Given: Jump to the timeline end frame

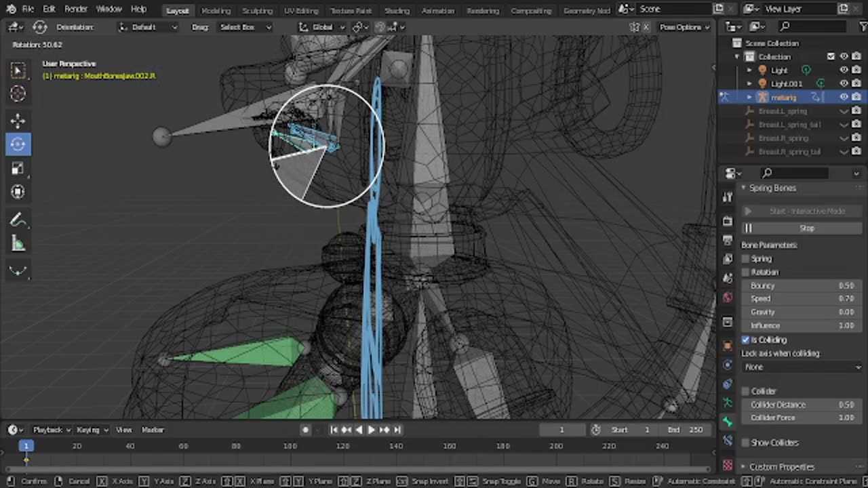Looking at the screenshot, I should coord(397,430).
